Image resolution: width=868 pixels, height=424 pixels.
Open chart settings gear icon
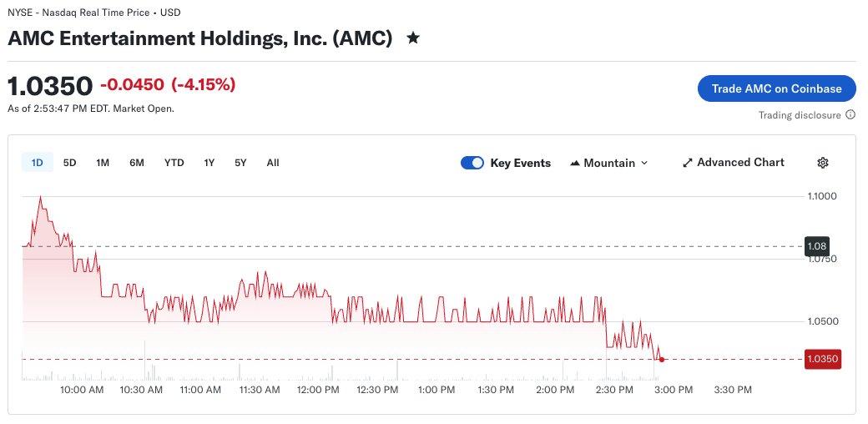tap(823, 163)
